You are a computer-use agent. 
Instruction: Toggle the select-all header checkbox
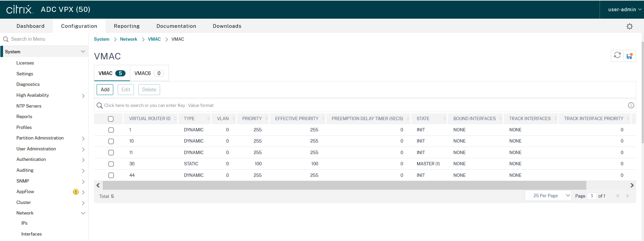pos(111,119)
